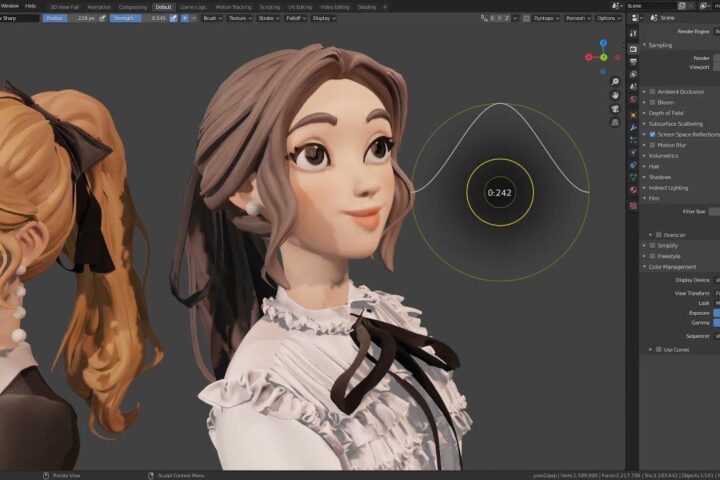This screenshot has height=480, width=720.
Task: Open the Texture properties tab
Action: coord(633,206)
